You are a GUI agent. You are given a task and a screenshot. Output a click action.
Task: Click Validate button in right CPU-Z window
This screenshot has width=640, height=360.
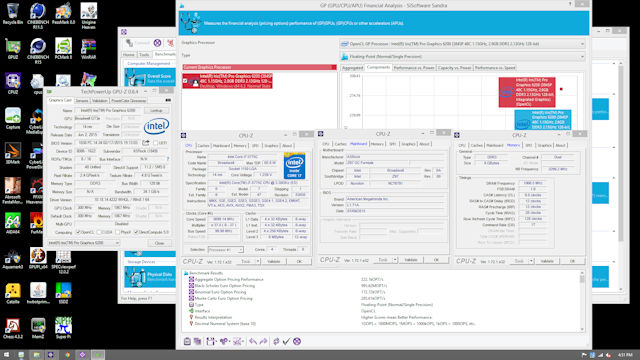pos(547,261)
